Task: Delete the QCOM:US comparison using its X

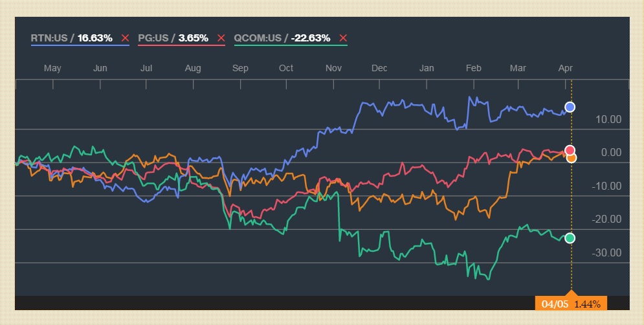Action: coord(343,38)
